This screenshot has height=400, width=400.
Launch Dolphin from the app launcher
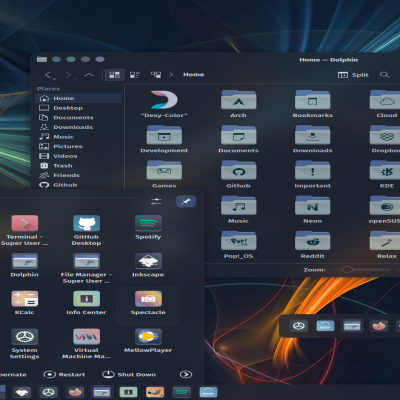25,265
